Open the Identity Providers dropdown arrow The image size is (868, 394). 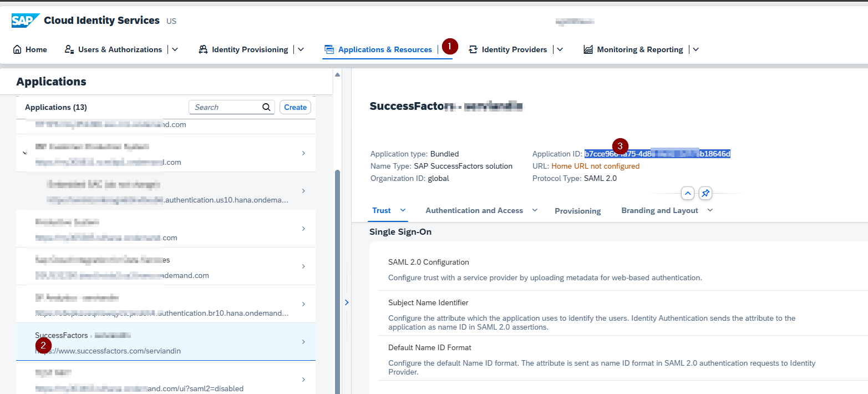point(560,49)
